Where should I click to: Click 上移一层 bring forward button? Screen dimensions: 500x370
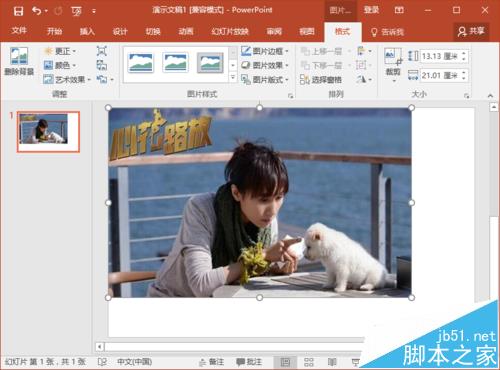pos(322,51)
